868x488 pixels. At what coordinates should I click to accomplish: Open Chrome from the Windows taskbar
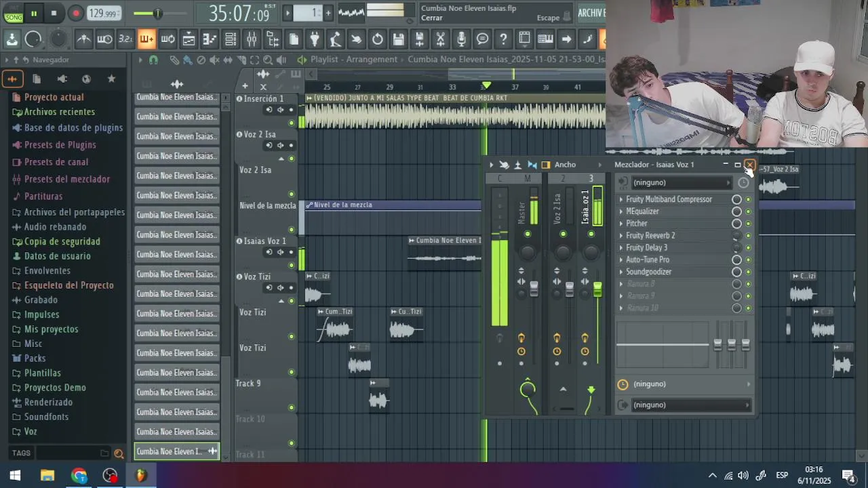point(79,475)
